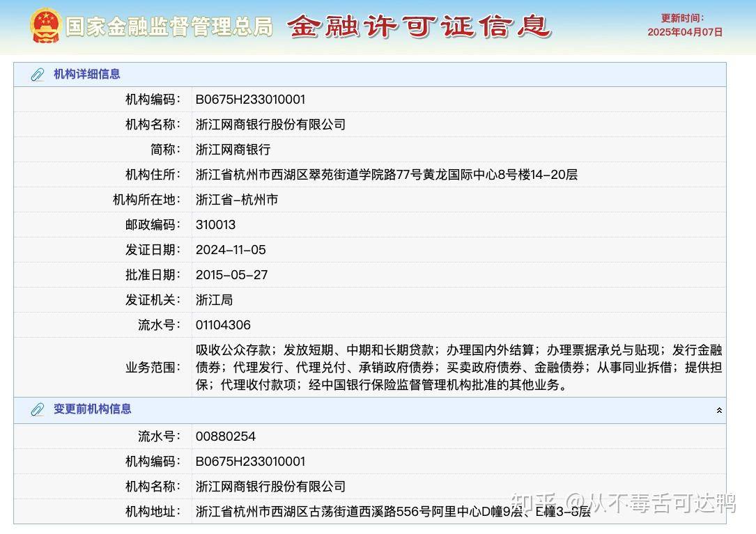
Task: Click the serial number 01104306
Action: 223,325
